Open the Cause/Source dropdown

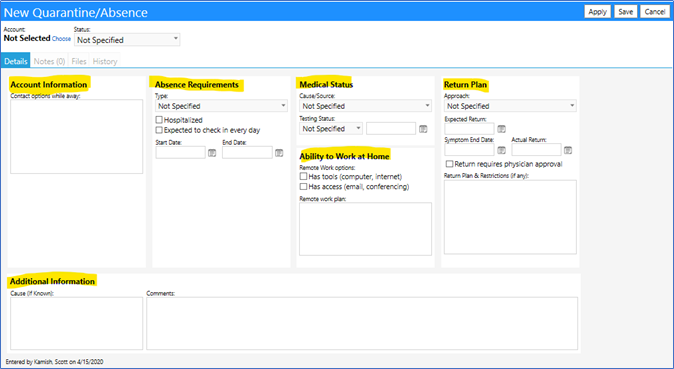365,106
